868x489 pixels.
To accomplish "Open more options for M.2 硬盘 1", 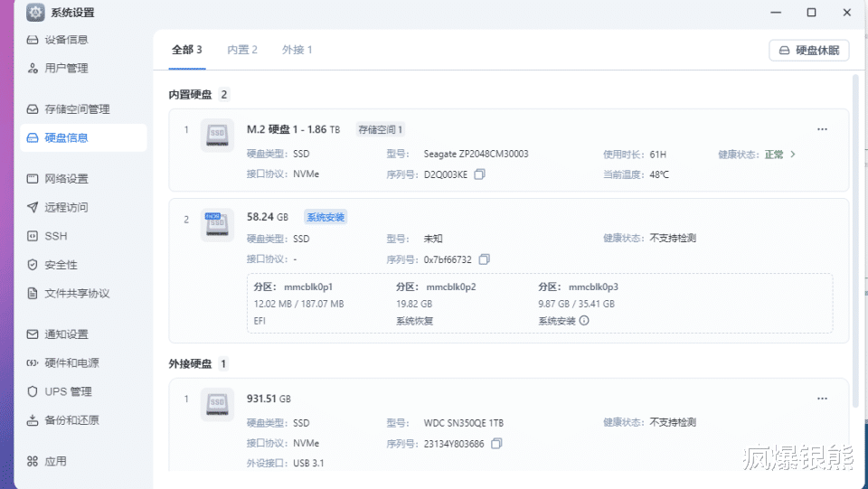I will [822, 129].
